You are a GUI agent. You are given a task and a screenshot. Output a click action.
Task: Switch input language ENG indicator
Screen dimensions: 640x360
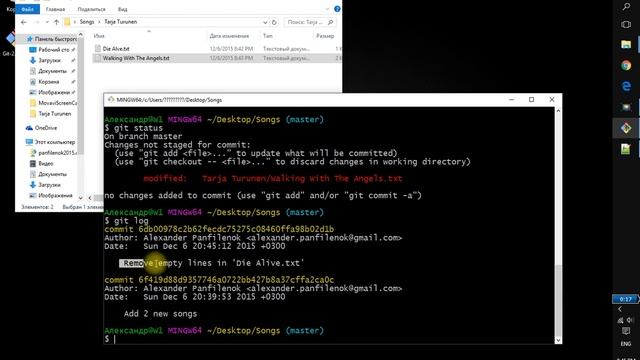626,344
